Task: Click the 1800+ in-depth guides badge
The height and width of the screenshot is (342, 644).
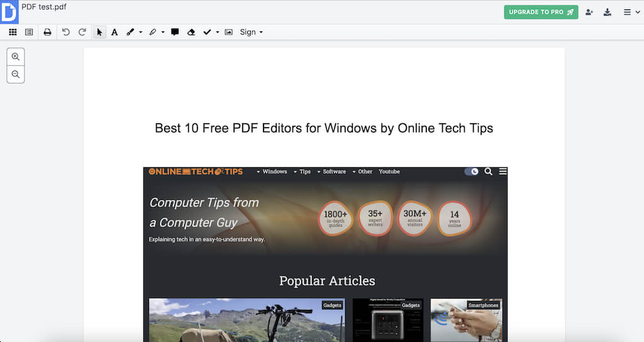Action: pyautogui.click(x=335, y=218)
